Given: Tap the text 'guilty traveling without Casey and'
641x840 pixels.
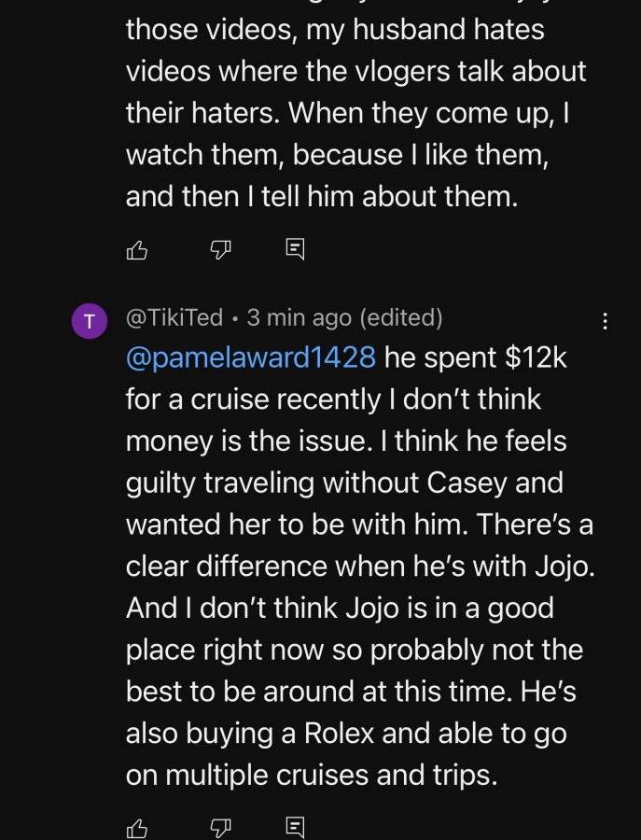Looking at the screenshot, I should click(344, 483).
